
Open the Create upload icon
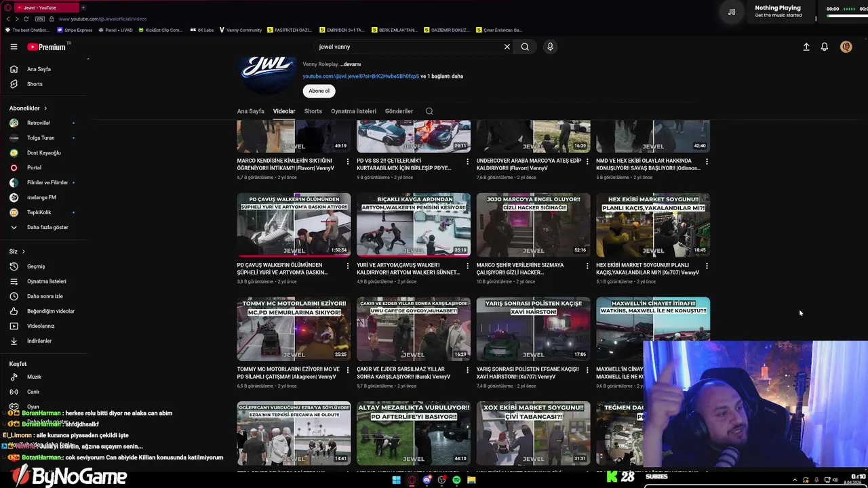pos(806,47)
